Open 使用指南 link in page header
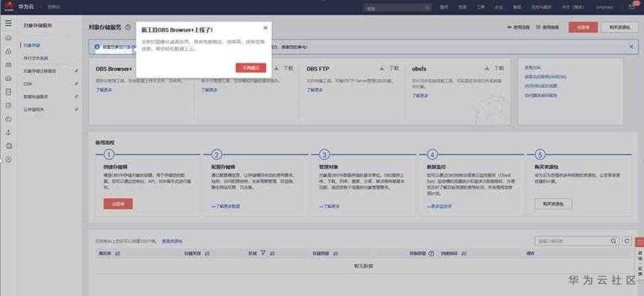Screen dimensions: 644x296 548,27
